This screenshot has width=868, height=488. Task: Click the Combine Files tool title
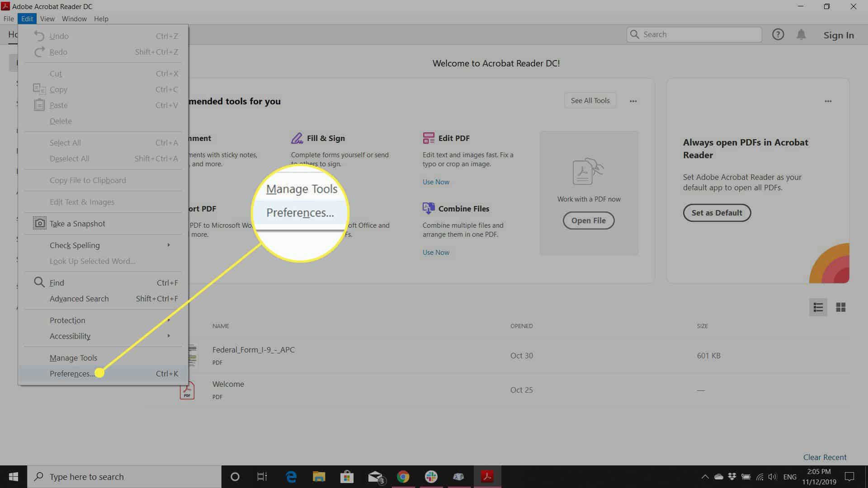tap(463, 208)
